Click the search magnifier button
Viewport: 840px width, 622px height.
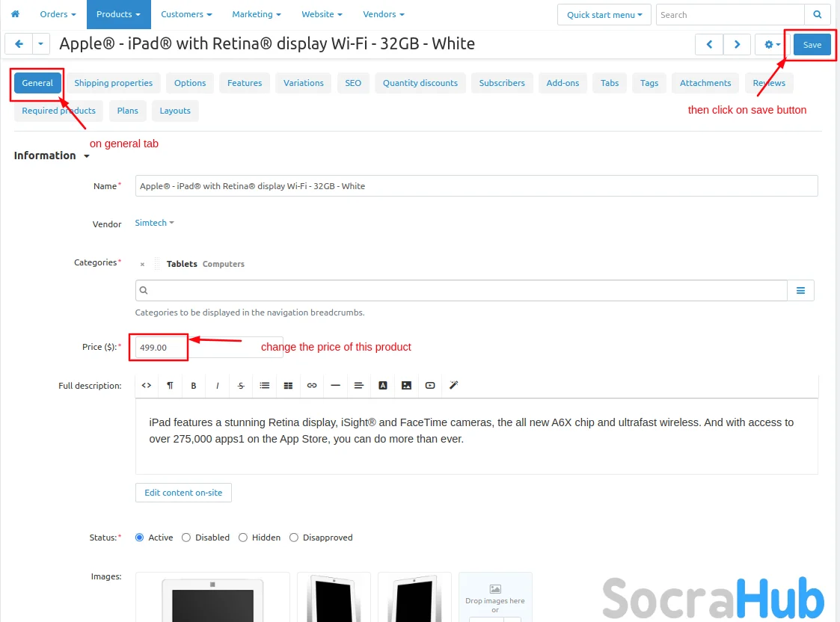click(x=818, y=15)
